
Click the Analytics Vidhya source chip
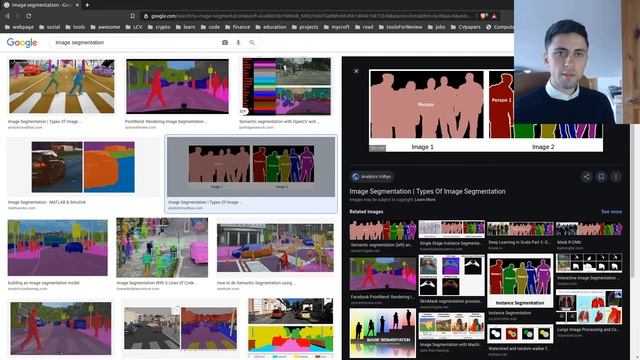371,177
